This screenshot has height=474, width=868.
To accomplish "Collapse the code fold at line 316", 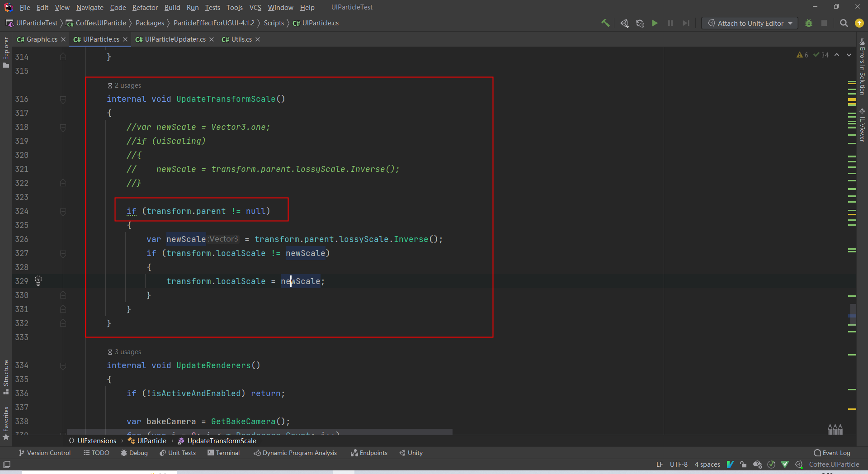I will tap(63, 100).
